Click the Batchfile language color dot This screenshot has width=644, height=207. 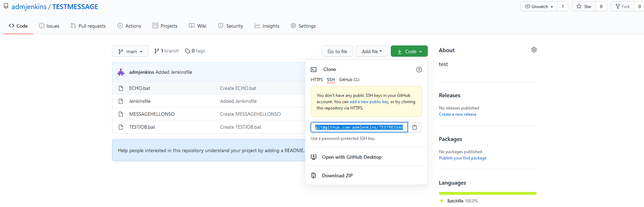(x=442, y=201)
